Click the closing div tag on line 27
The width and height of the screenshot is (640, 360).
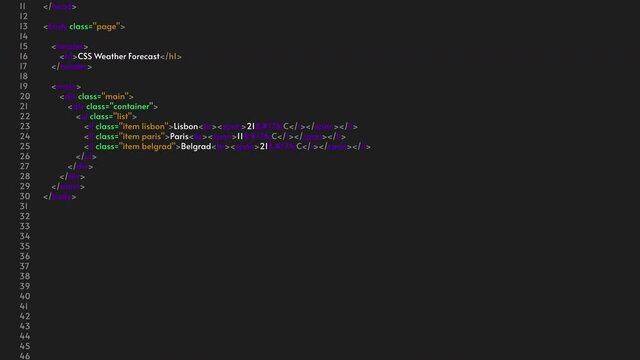pos(80,167)
